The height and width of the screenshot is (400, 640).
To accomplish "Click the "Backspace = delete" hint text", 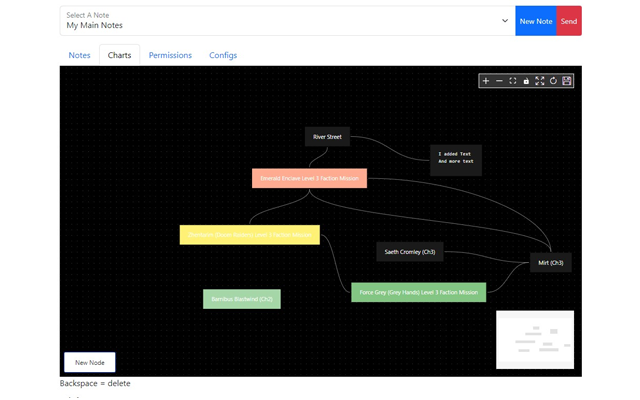I will [95, 383].
